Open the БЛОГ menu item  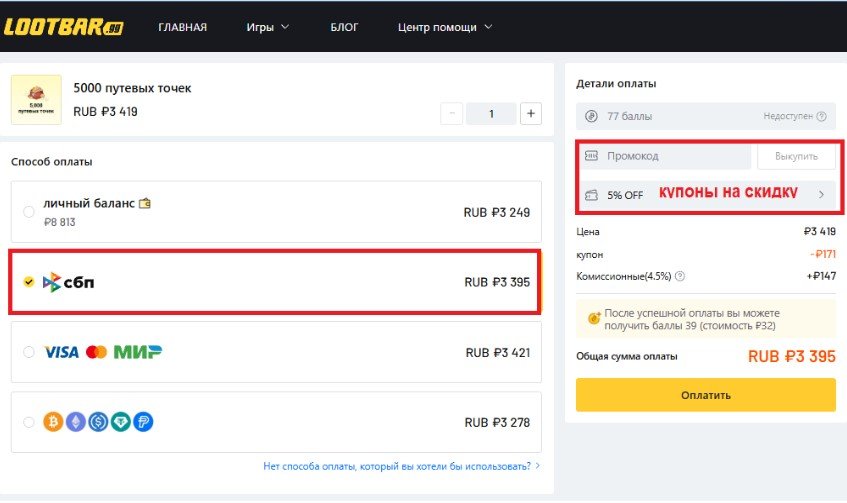click(x=344, y=27)
